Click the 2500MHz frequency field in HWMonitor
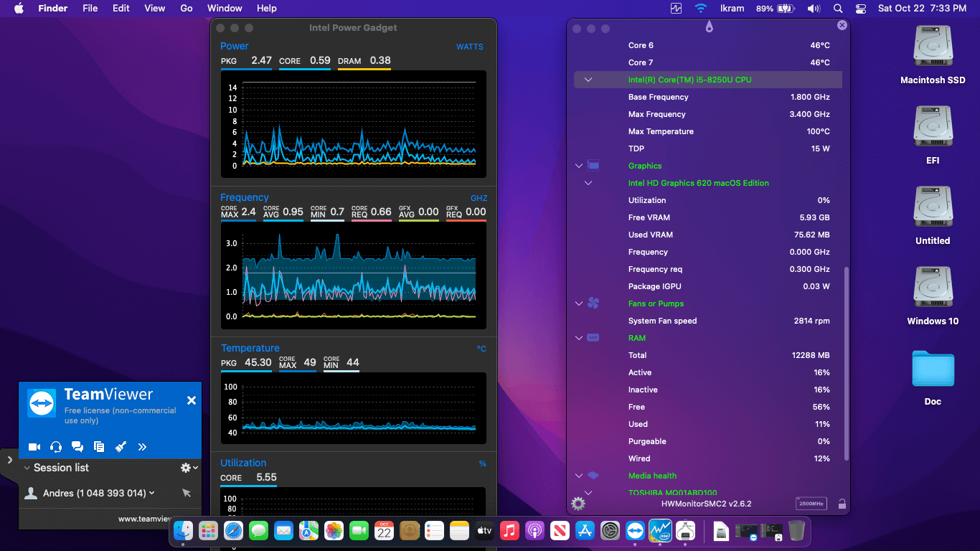980x551 pixels. coord(810,503)
